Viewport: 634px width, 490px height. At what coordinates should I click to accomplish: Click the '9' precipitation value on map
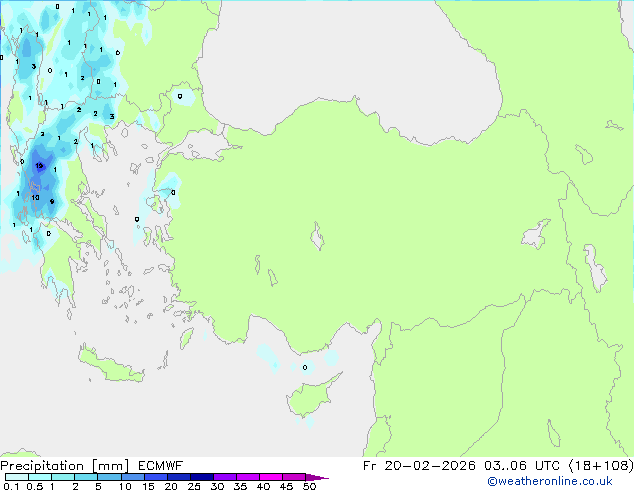52,201
